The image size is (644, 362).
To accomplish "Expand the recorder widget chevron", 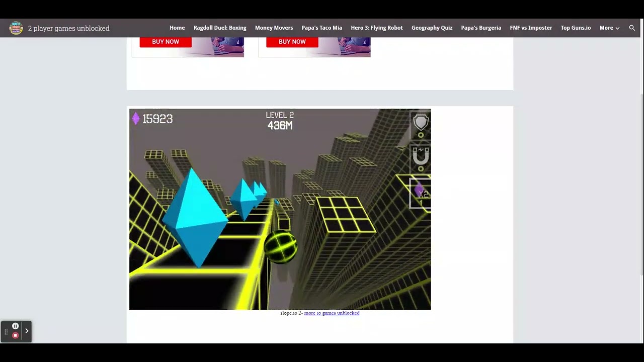I will [27, 331].
